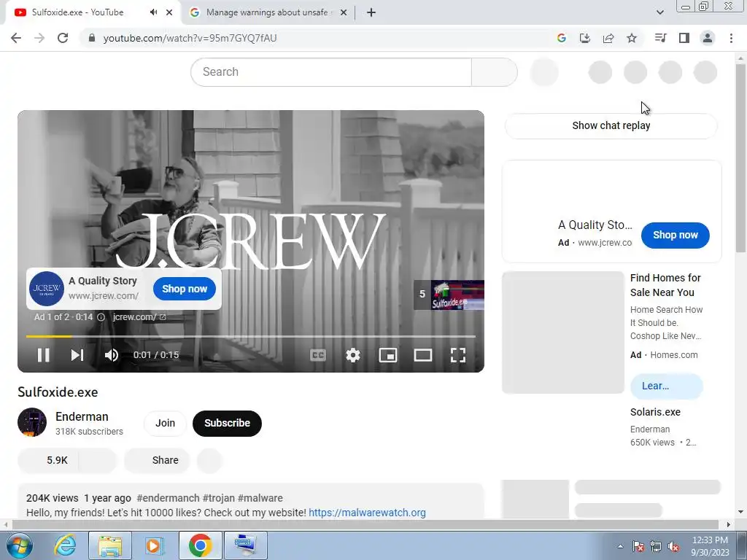The height and width of the screenshot is (560, 747).
Task: Toggle closed captions in the player
Action: tap(318, 355)
